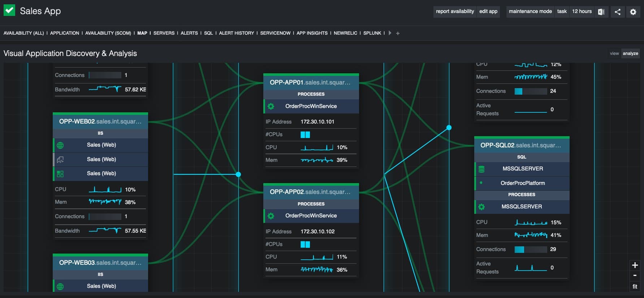Click OPP-SQL02 Active Requests sparkline

(531, 268)
